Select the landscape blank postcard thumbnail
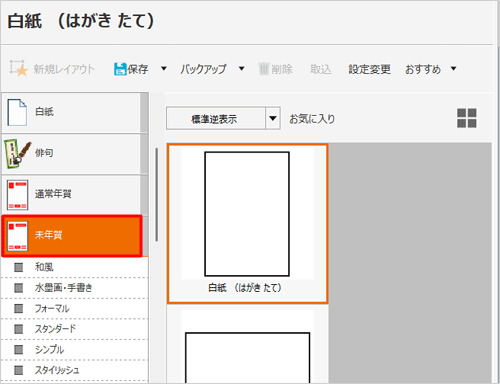 tap(248, 357)
